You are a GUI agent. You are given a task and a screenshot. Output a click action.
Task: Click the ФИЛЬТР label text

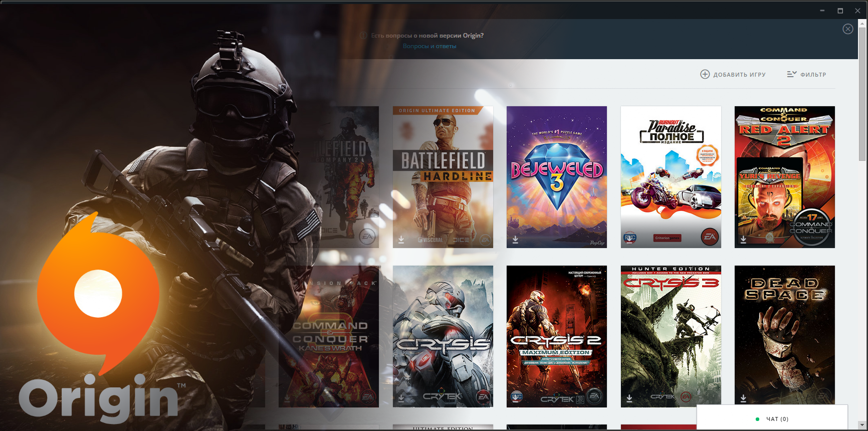coord(813,75)
